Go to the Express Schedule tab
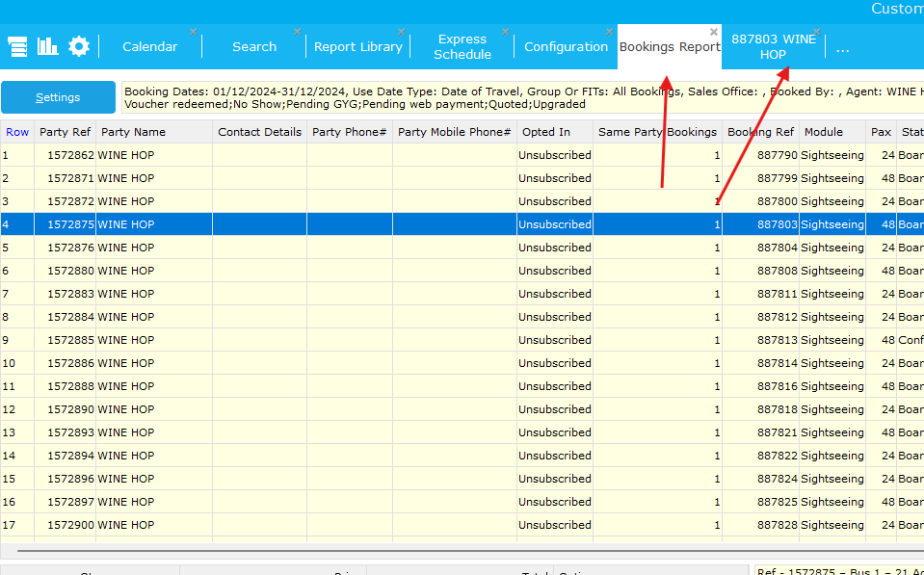Viewport: 924px width, 575px height. tap(462, 46)
